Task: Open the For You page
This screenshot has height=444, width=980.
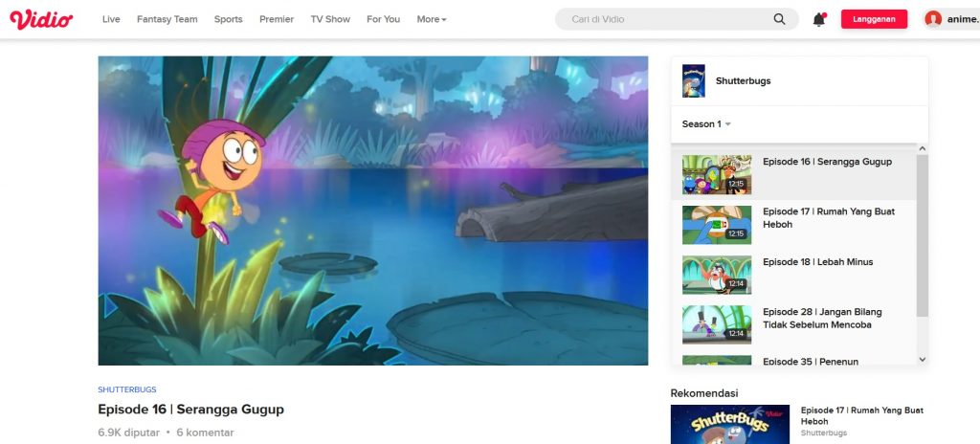Action: [383, 19]
